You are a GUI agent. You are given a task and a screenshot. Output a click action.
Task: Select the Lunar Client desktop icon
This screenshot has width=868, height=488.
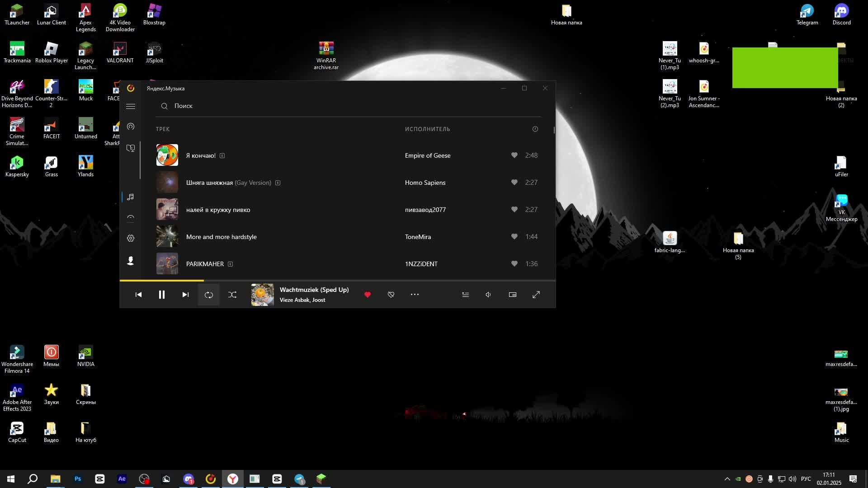coord(52,14)
